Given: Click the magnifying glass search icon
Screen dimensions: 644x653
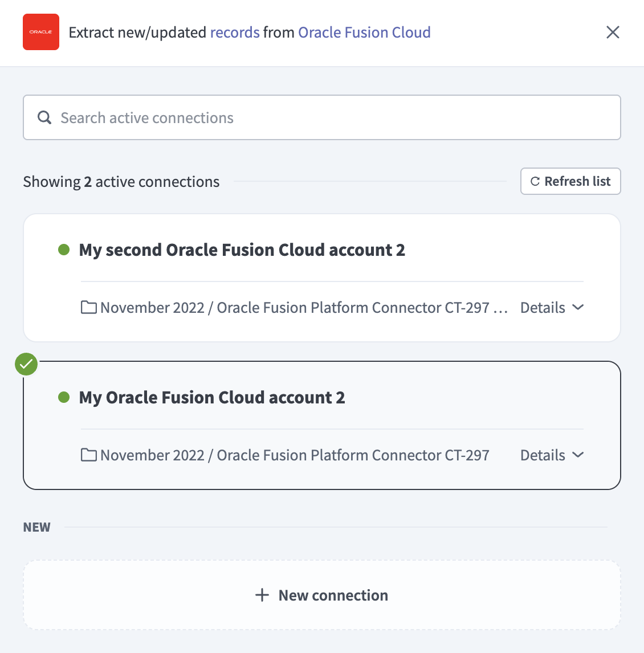Looking at the screenshot, I should (44, 117).
